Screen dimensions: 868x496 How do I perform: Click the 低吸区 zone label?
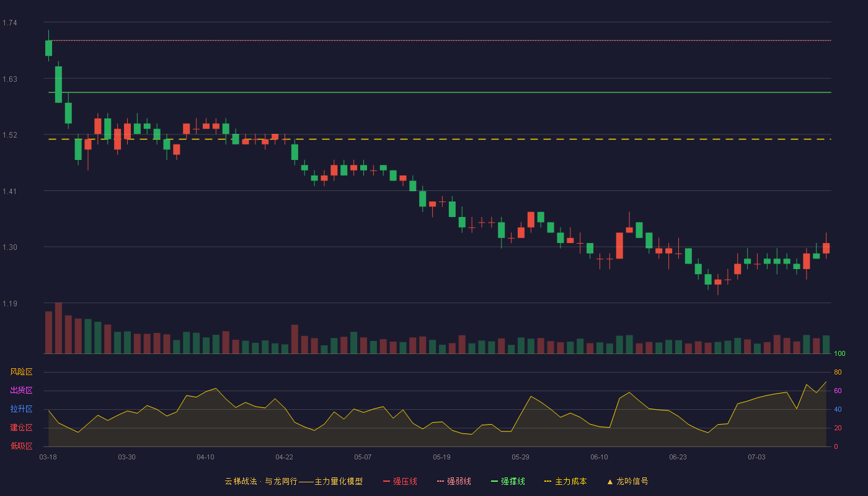22,446
